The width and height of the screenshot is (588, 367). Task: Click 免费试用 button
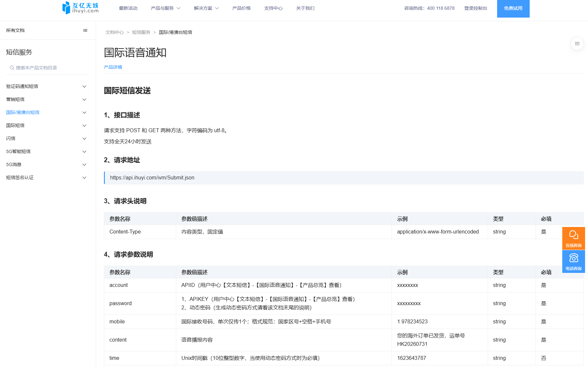pos(513,8)
